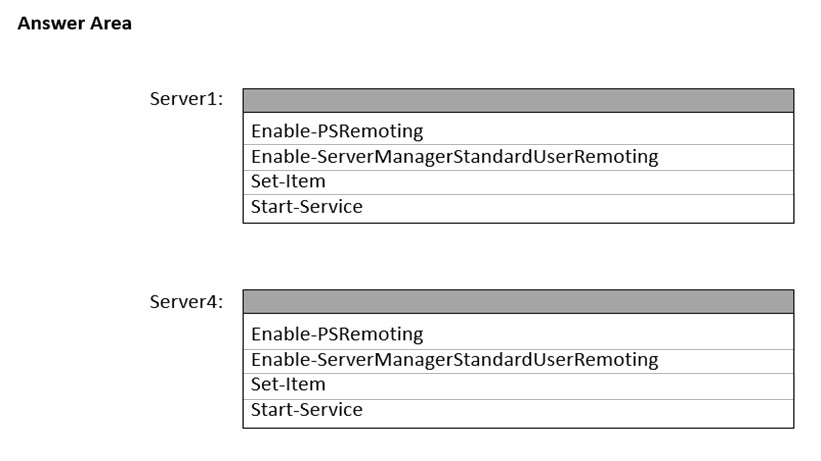Set Server4 answer to Enable-PSRemoting option
The width and height of the screenshot is (821, 461).
pos(337,334)
